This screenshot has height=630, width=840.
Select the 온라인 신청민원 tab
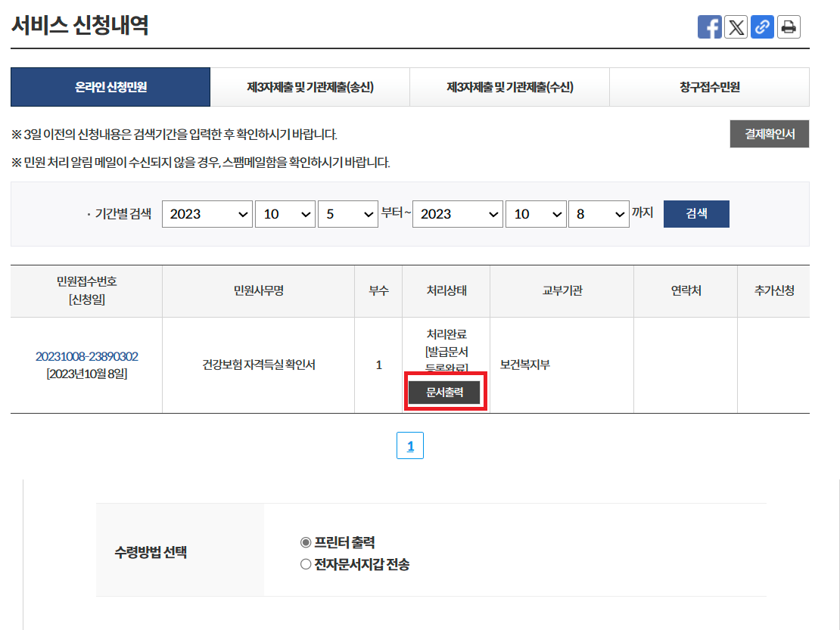point(110,87)
